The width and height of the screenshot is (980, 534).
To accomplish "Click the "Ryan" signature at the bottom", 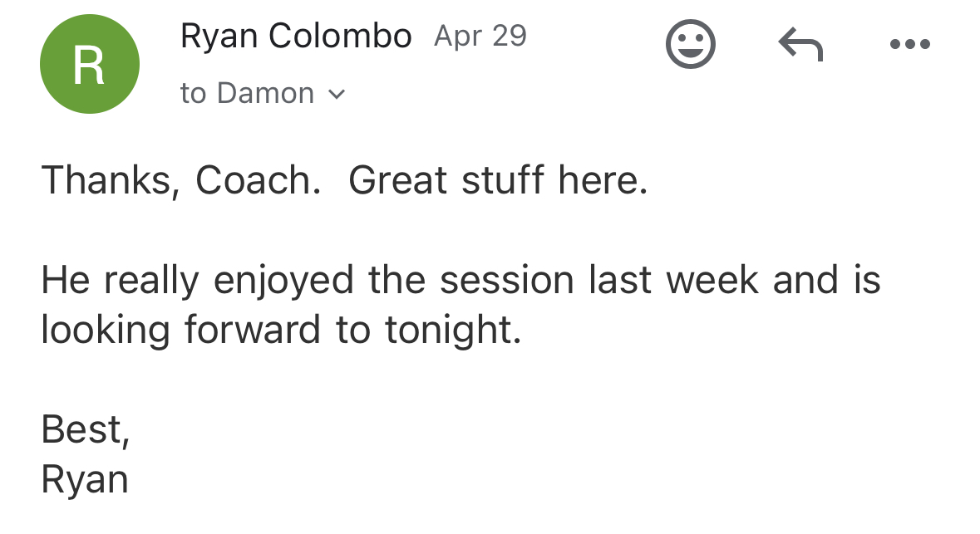I will point(85,479).
